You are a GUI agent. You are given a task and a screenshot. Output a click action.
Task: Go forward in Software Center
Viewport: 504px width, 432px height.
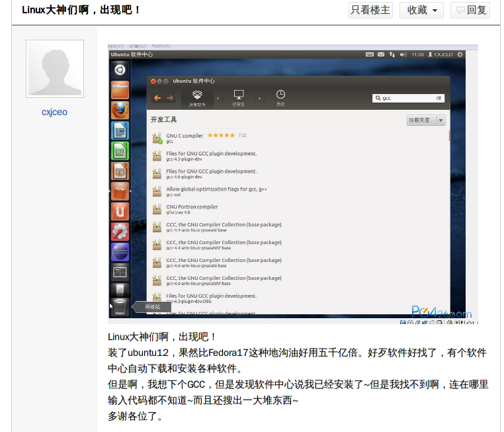click(170, 98)
